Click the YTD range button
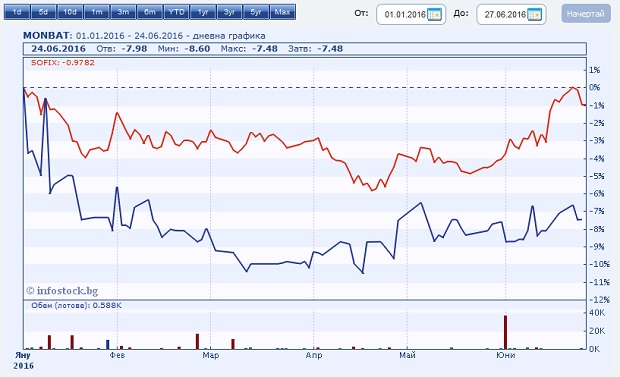The image size is (620, 377). (176, 12)
